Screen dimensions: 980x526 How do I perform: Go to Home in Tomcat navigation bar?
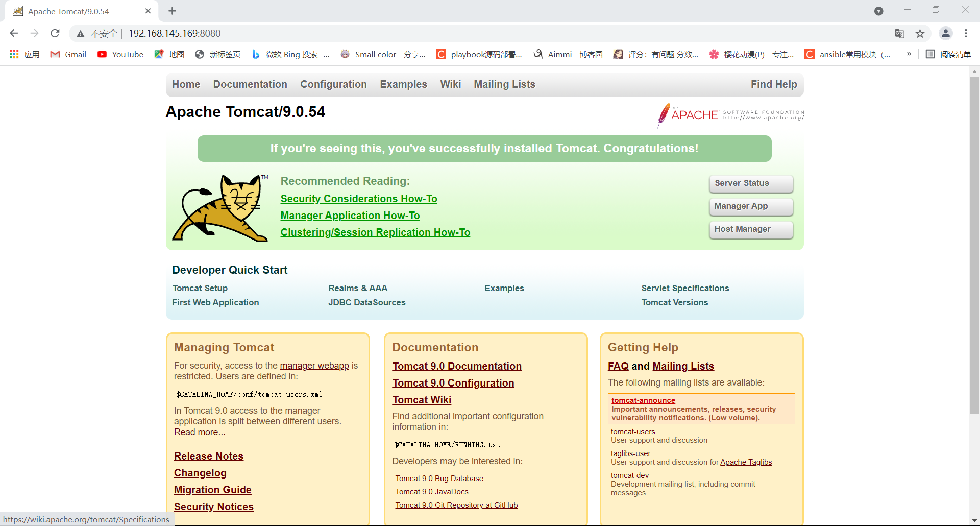tap(186, 84)
